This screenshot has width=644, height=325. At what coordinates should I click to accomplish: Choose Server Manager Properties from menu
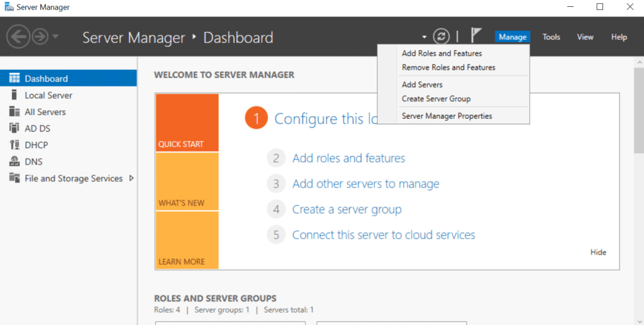point(447,116)
